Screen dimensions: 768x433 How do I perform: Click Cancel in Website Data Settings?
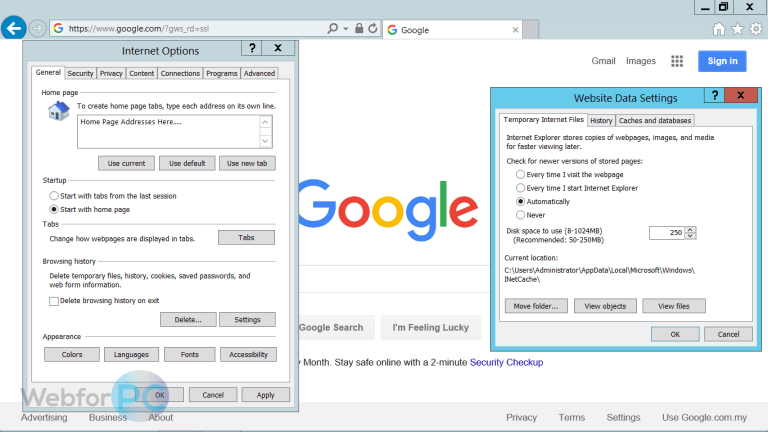[x=728, y=335]
